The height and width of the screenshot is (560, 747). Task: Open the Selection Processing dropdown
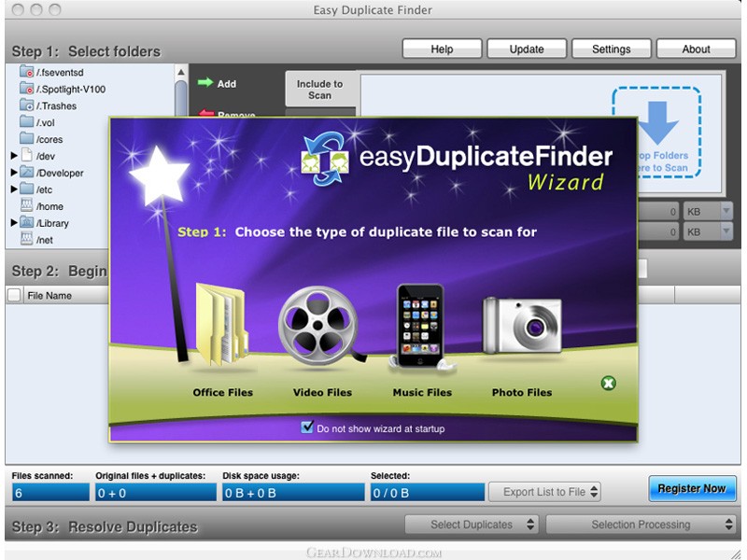coord(641,525)
